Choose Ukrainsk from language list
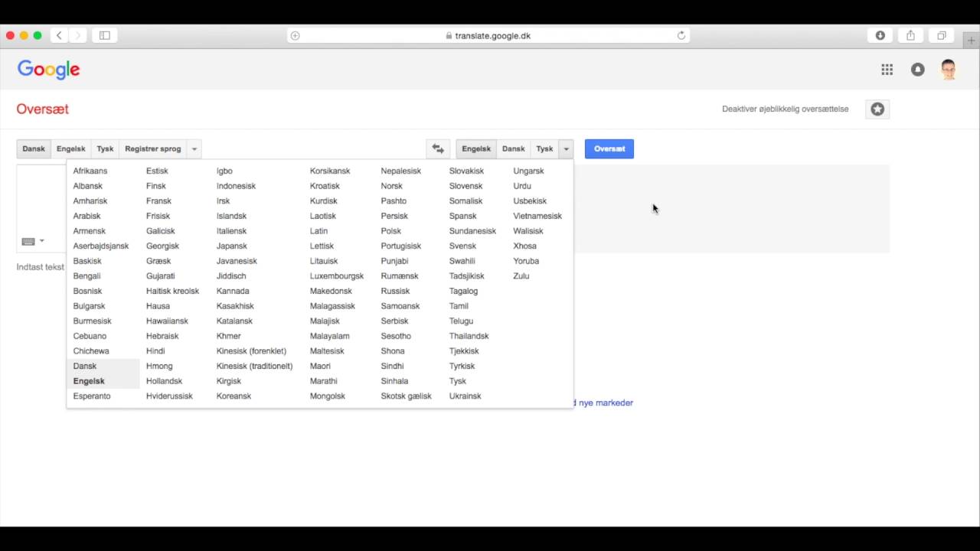This screenshot has height=551, width=980. coord(465,396)
